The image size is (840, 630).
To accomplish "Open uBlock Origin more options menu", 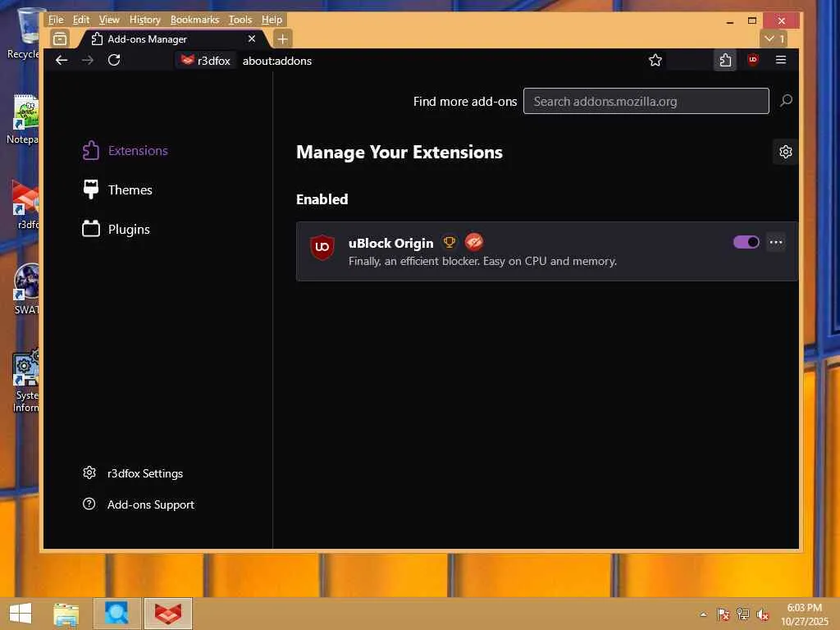I will coord(776,242).
